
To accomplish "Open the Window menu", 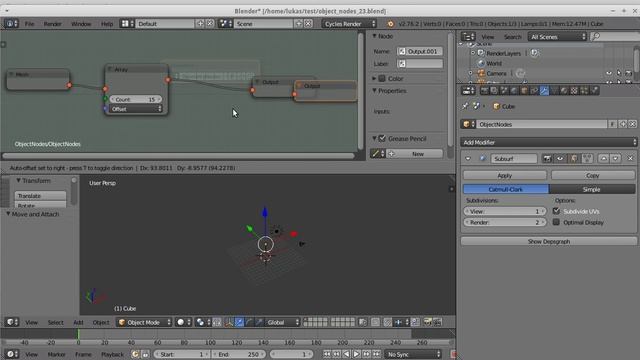I will (81, 24).
